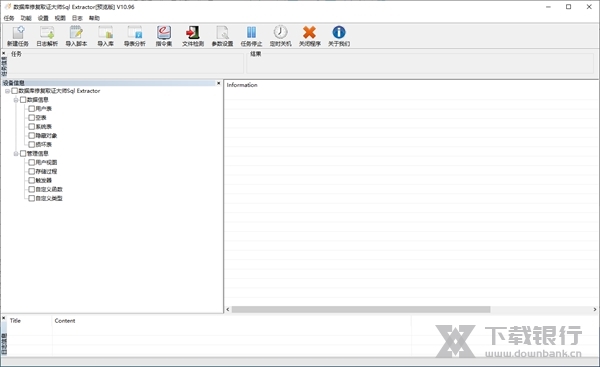
Task: Open 参数设置 parameter settings
Action: (x=222, y=36)
